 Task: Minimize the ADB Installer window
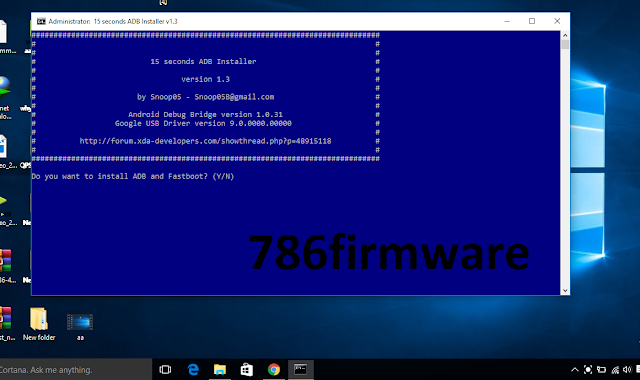point(507,21)
